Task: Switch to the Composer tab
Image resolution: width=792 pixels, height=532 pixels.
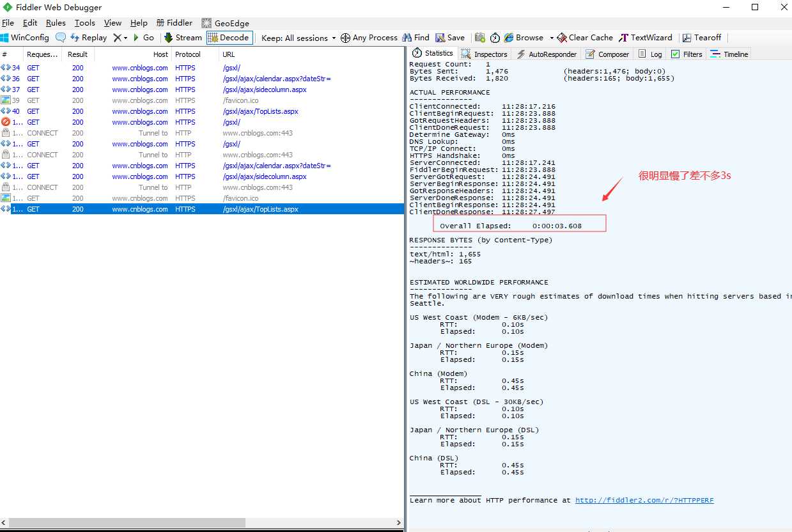Action: (607, 54)
